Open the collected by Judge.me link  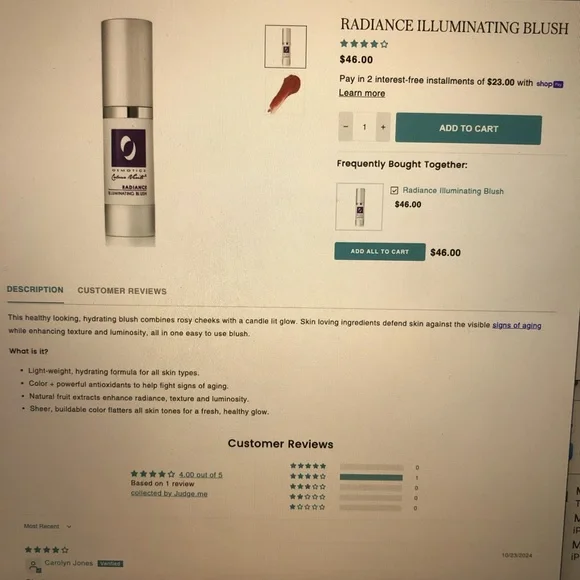coord(169,493)
